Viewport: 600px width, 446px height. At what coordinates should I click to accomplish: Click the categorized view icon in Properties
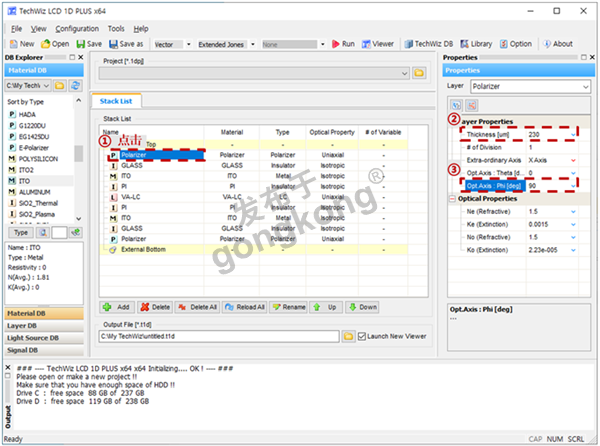(456, 105)
